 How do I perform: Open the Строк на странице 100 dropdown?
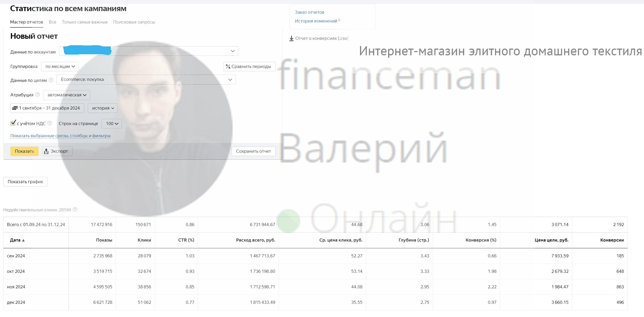[x=111, y=123]
